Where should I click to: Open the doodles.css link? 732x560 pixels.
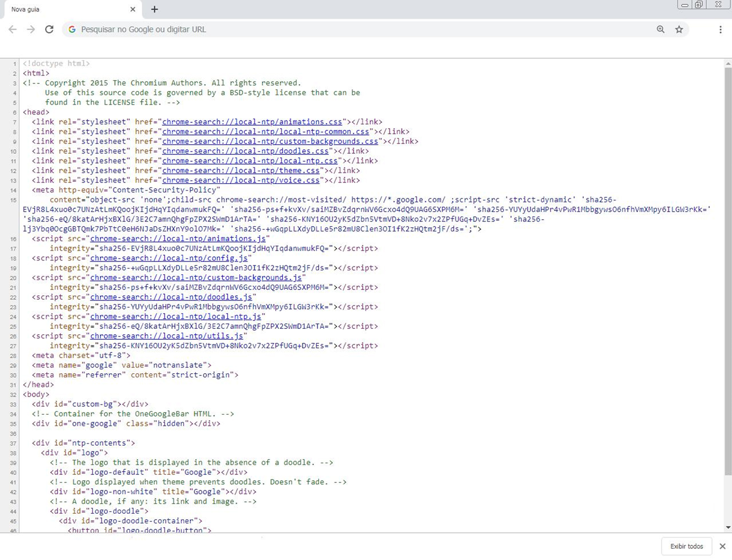point(245,151)
